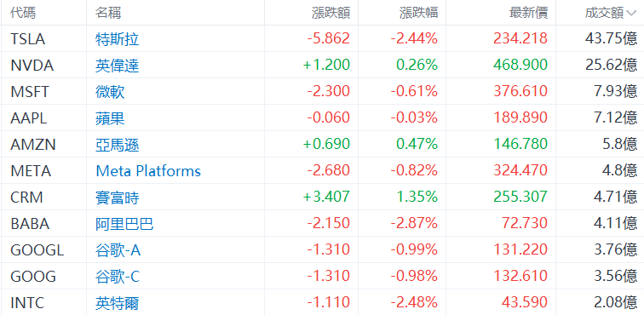Image resolution: width=644 pixels, height=315 pixels.
Task: Sort by 漲跌額 column header
Action: coord(331,13)
